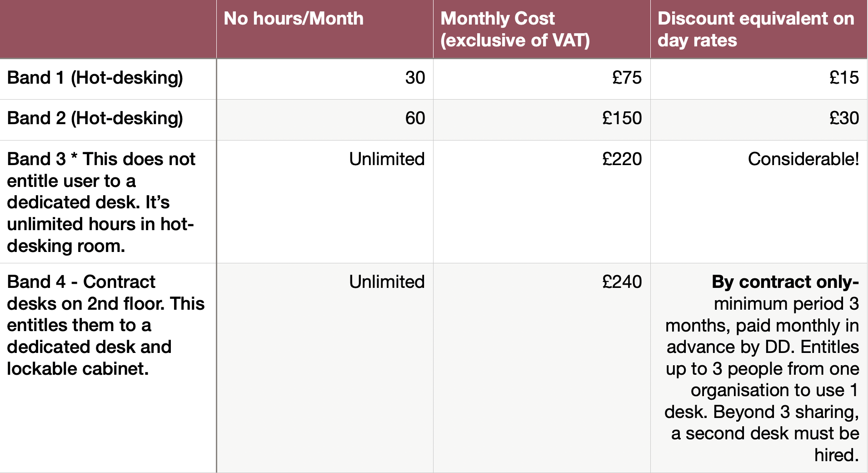Viewport: 868px width, 473px height.
Task: Click the 30 hours cell
Action: (x=414, y=78)
